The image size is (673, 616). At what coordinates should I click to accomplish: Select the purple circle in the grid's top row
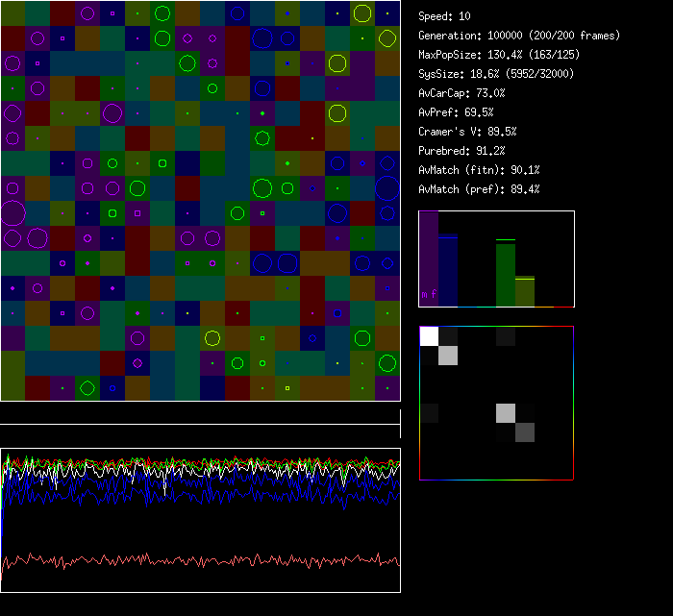point(87,13)
